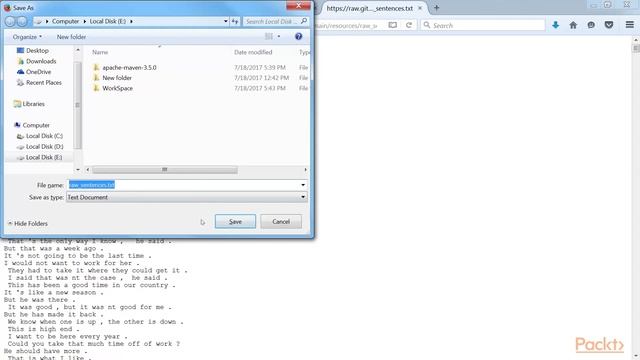Click the dialog Help icon
Screen dimensions: 640x360
[x=298, y=36]
